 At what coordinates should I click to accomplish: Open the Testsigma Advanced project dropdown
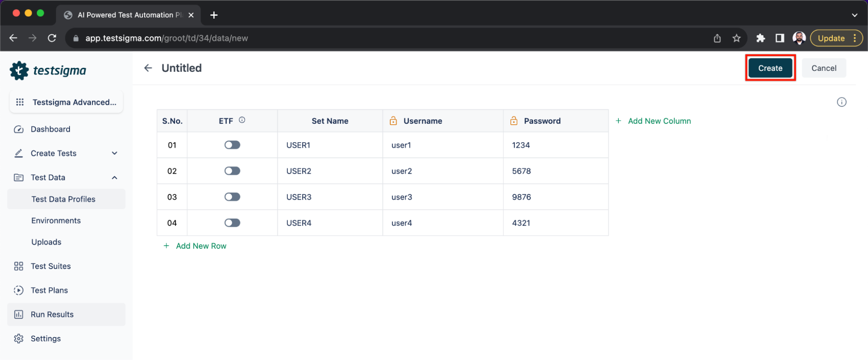coord(66,102)
